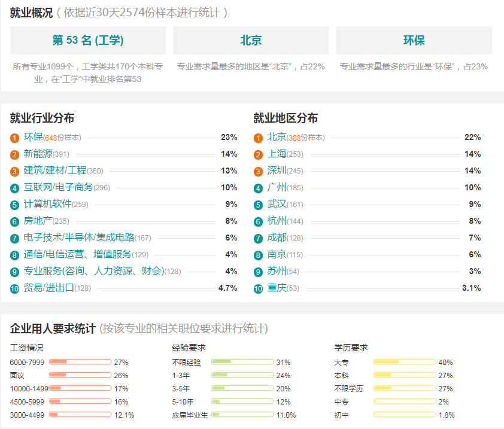
Task: Open the 贸易/进出口 industry link
Action: click(x=49, y=288)
